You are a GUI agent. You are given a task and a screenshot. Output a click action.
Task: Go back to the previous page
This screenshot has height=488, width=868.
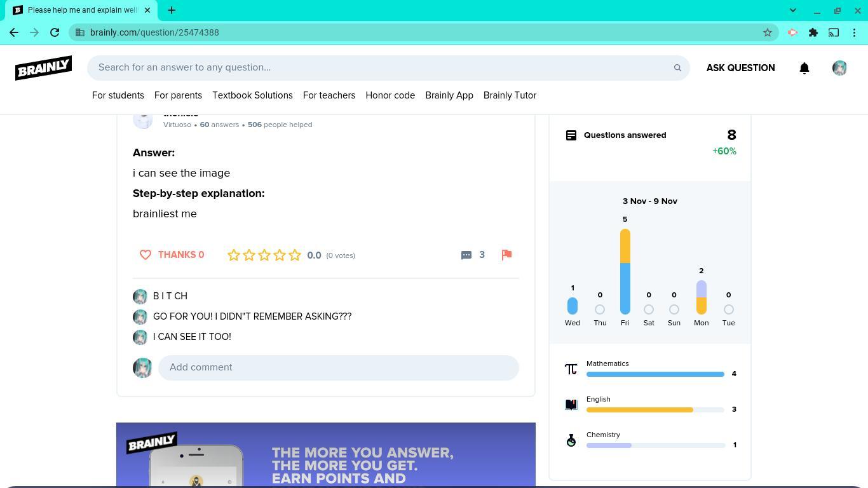tap(14, 32)
